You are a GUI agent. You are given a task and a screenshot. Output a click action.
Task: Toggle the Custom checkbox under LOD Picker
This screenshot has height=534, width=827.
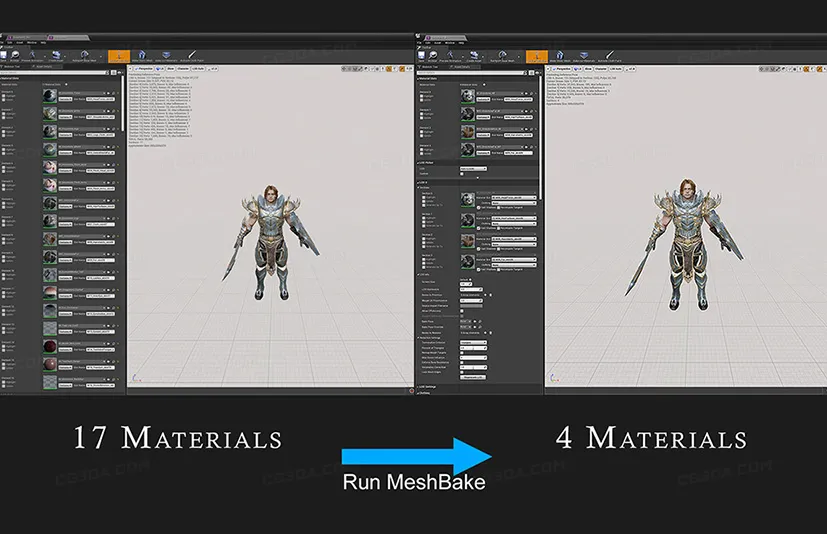[462, 174]
